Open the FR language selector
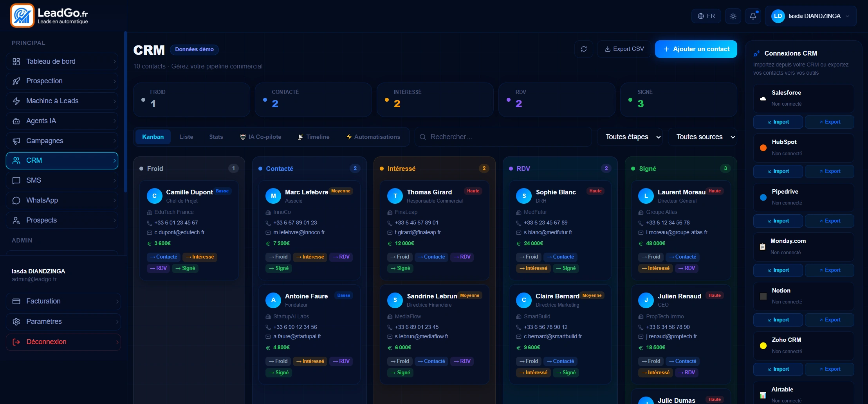 pos(706,16)
